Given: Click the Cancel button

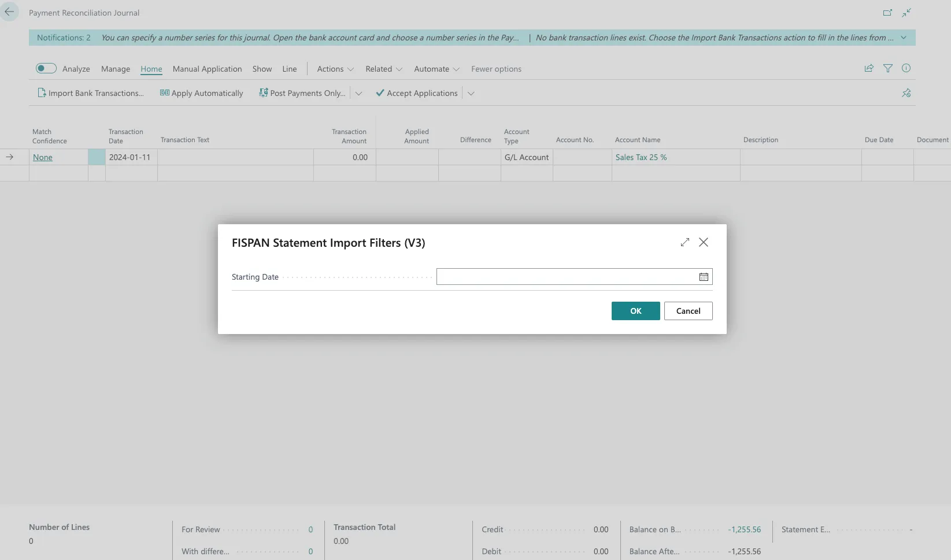Looking at the screenshot, I should coord(689,311).
